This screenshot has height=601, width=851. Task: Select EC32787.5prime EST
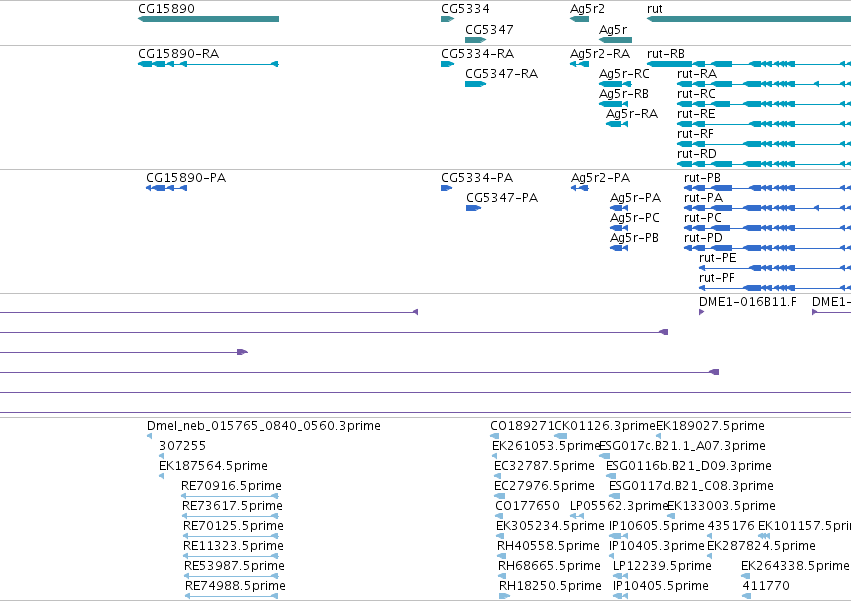tap(498, 476)
